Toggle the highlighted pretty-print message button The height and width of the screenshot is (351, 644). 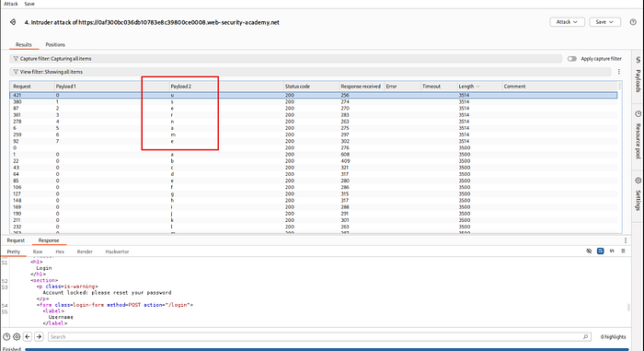pos(600,251)
